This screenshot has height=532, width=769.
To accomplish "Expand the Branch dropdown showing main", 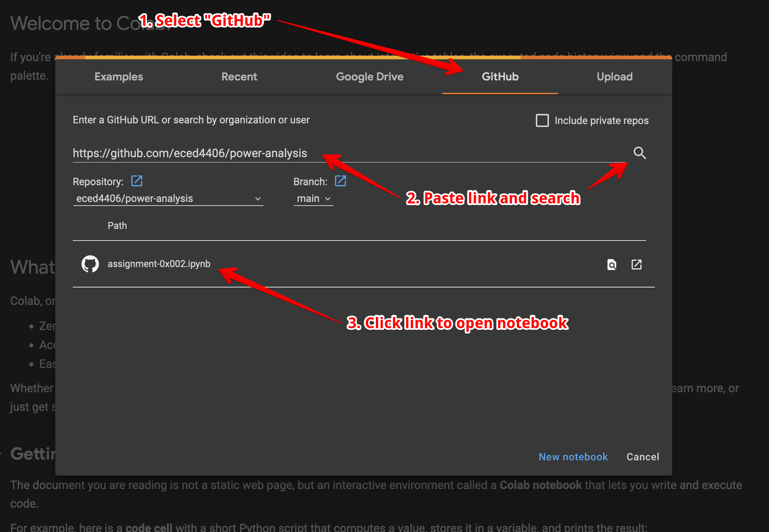I will tap(313, 199).
